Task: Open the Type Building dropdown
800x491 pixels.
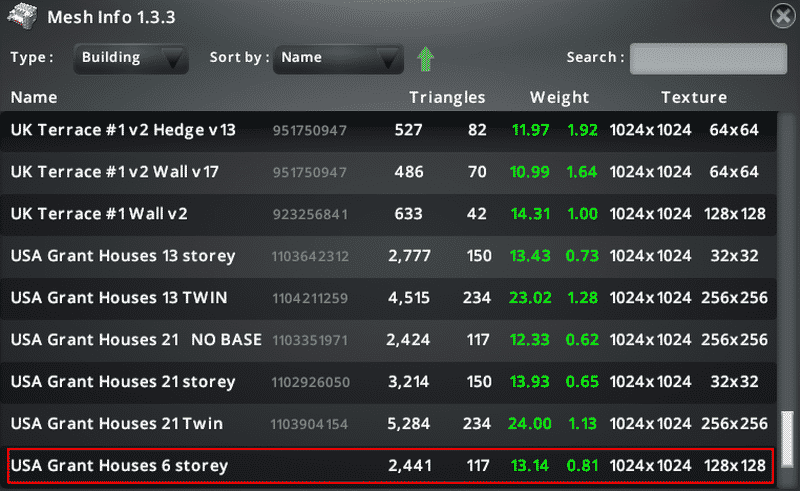Action: [130, 58]
